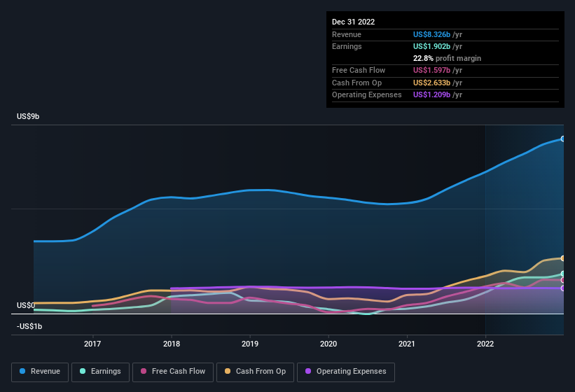Click the Earnings endpoint marker on chart
575x392 pixels.
pyautogui.click(x=563, y=274)
